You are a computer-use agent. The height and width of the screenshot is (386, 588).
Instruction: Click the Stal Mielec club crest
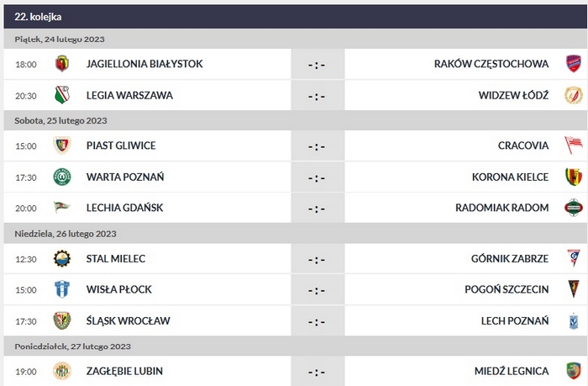pos(61,258)
